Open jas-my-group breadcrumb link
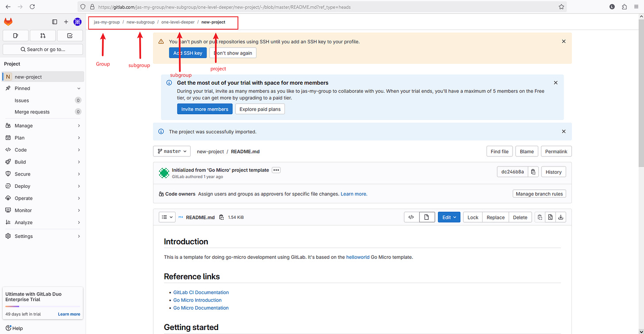644x334 pixels. point(107,22)
